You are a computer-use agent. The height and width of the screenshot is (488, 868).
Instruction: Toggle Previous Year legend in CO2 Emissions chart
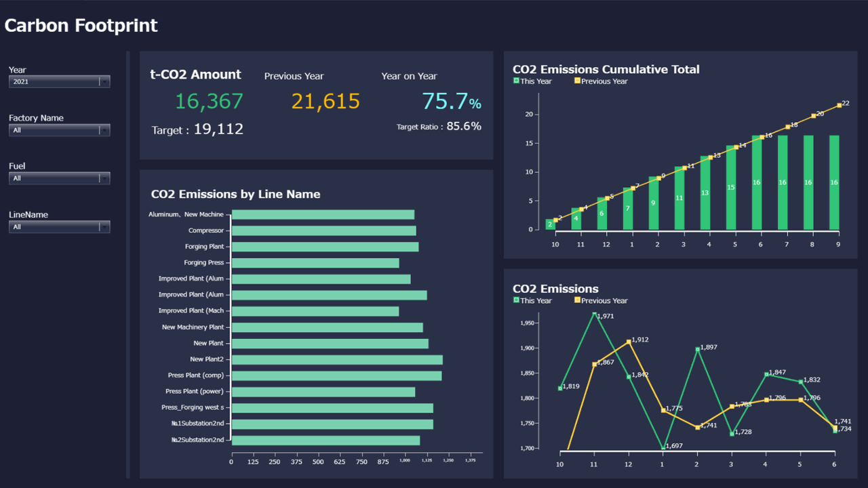601,301
